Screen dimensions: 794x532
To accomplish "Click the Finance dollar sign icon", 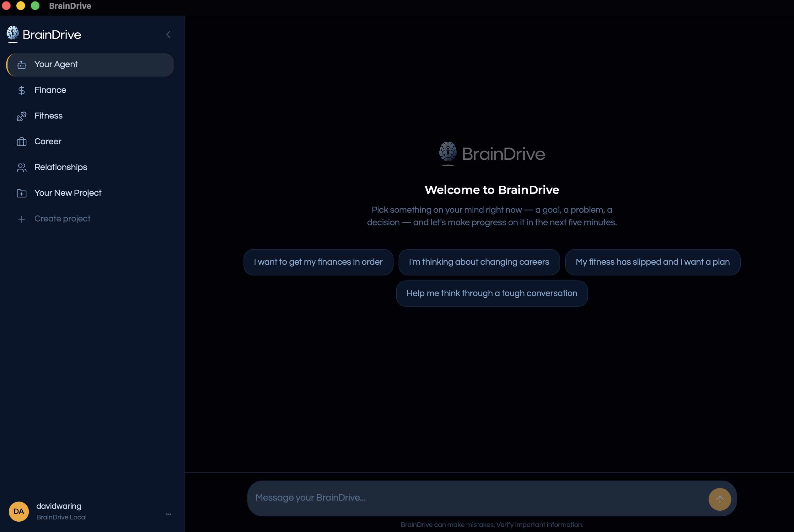I will click(22, 91).
